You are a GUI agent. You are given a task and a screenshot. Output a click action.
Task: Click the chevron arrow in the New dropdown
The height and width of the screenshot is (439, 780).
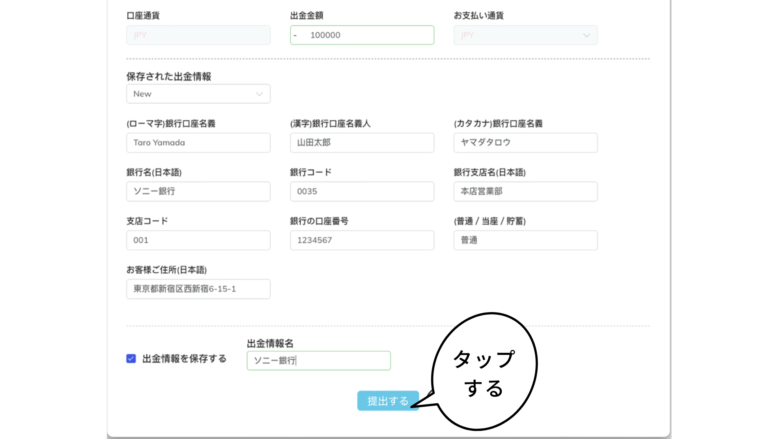260,94
